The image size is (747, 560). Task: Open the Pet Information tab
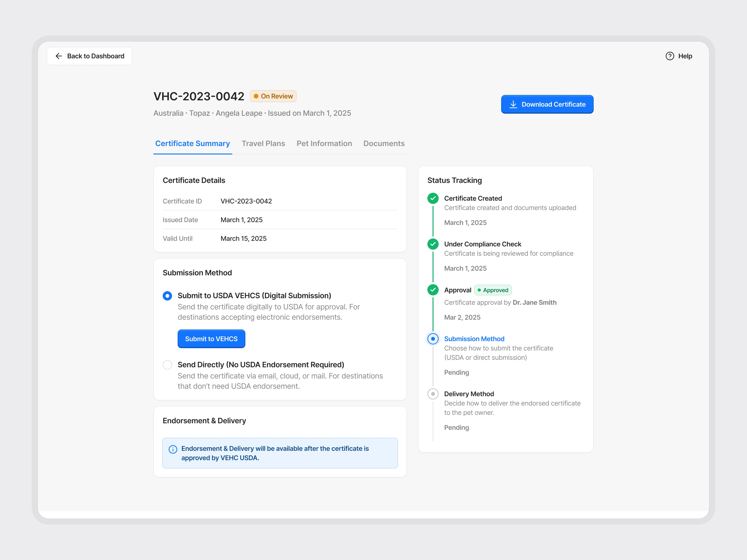(324, 143)
